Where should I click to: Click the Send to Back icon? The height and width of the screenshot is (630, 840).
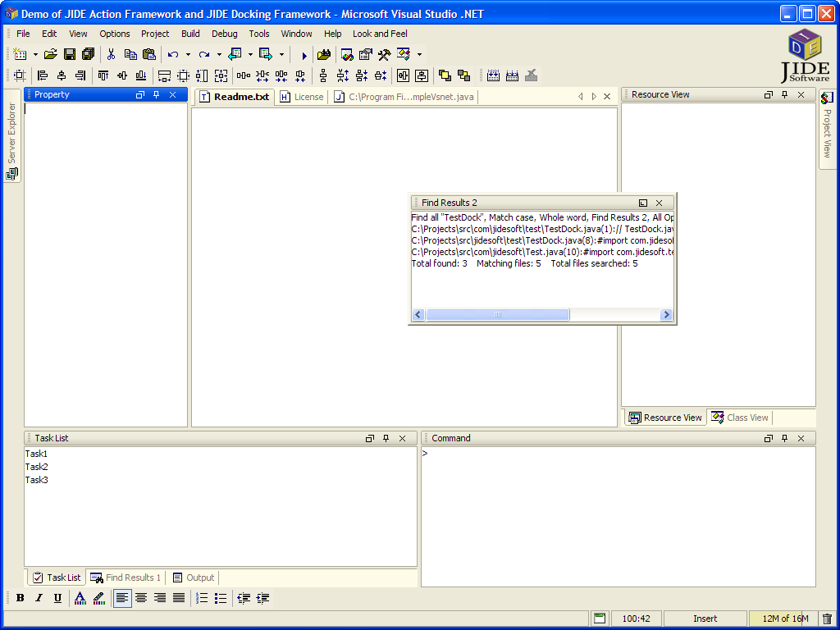pyautogui.click(x=463, y=75)
